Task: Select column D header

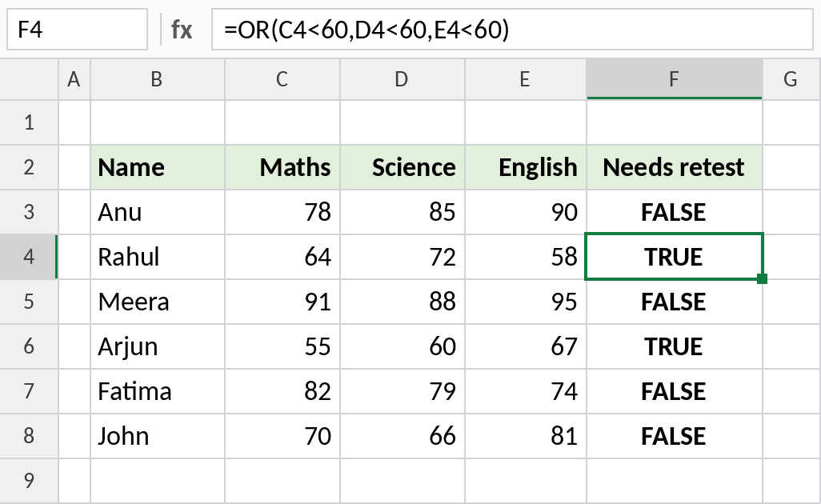Action: 402,79
